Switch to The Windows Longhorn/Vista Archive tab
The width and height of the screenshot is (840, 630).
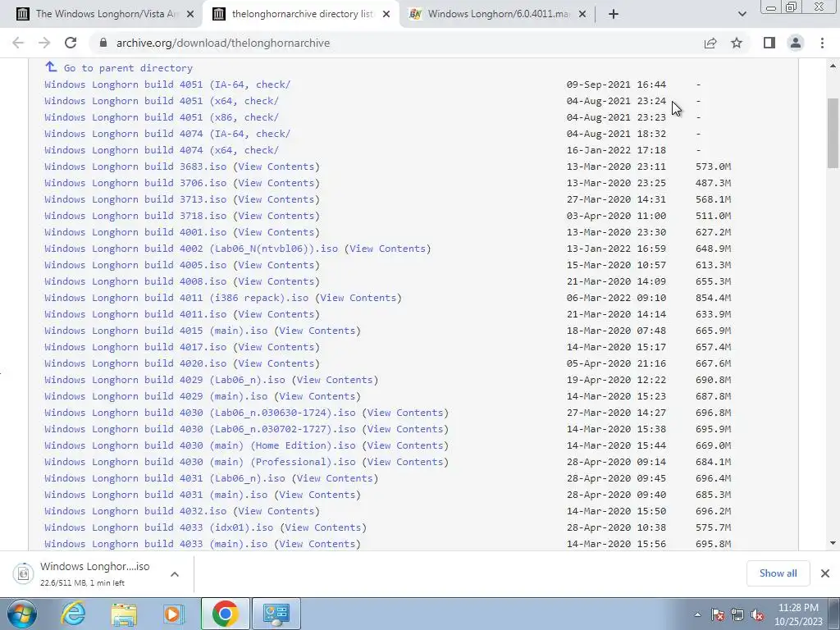coord(105,14)
